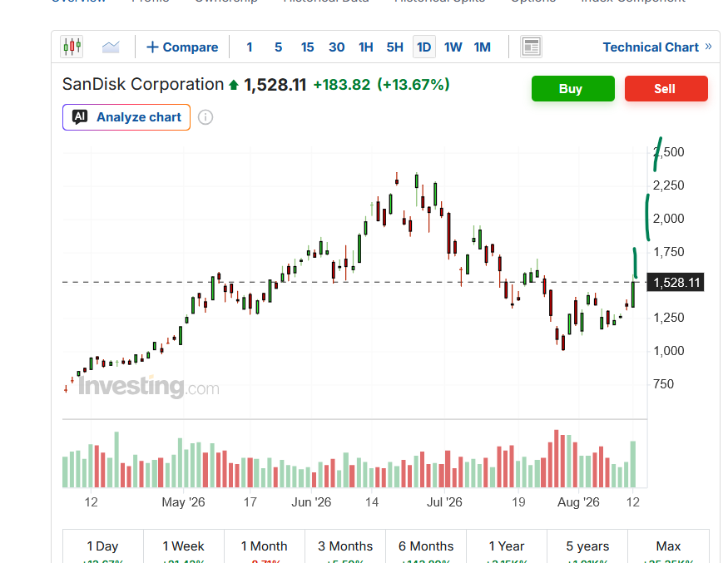Set the 5 minute interval
728x563 pixels.
tap(278, 47)
